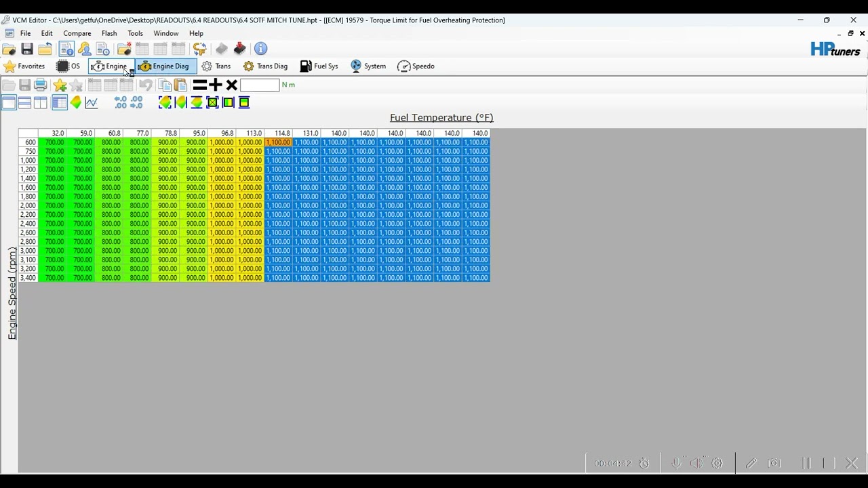Open the OS section
868x488 pixels.
point(68,66)
